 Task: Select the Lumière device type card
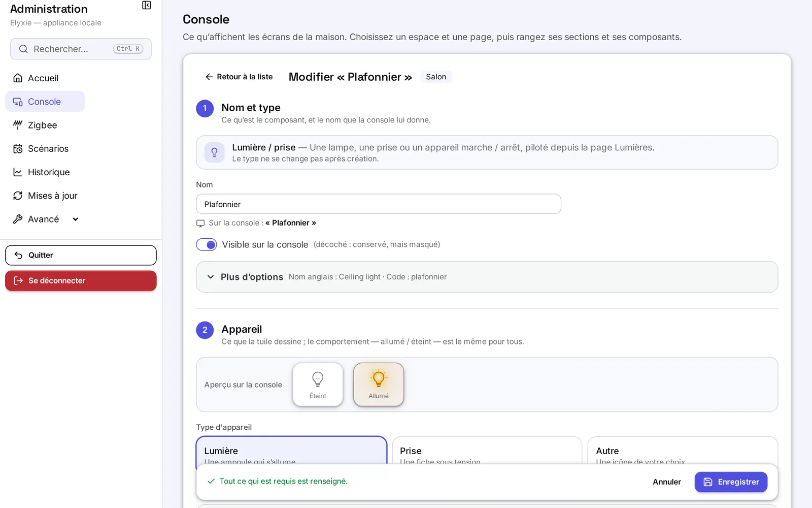point(291,451)
